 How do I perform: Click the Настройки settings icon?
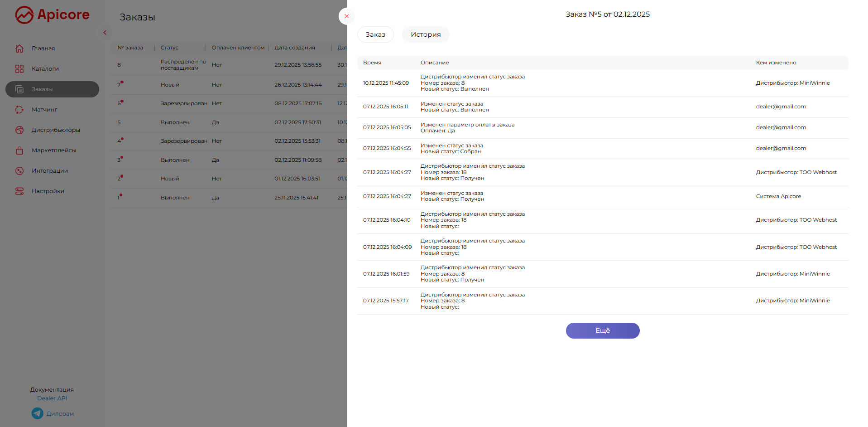[x=19, y=191]
